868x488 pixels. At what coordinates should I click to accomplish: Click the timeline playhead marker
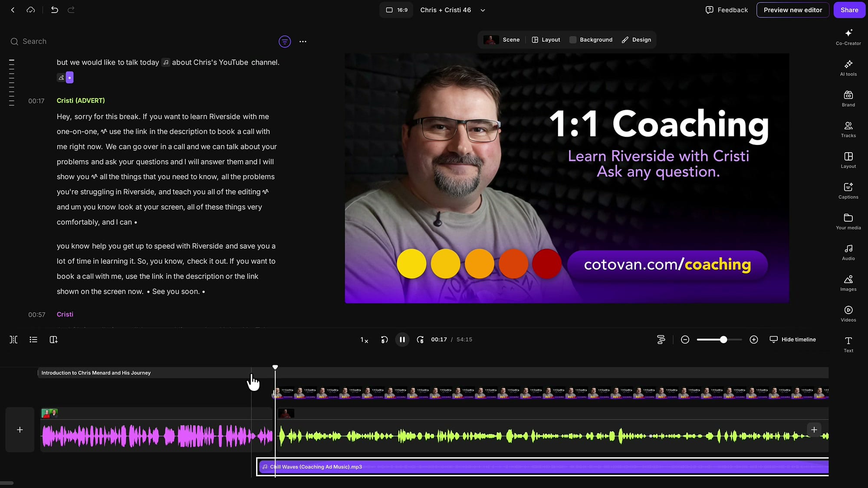point(275,367)
